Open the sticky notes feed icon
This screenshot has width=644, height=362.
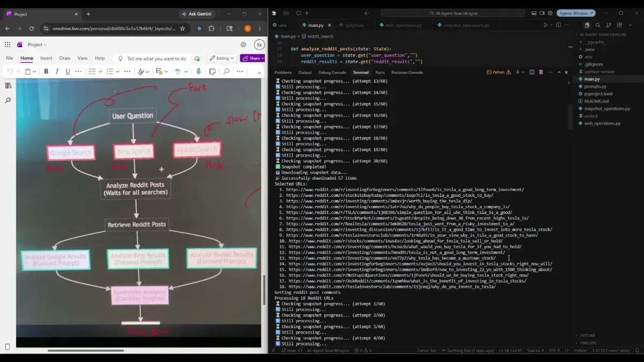213,71
